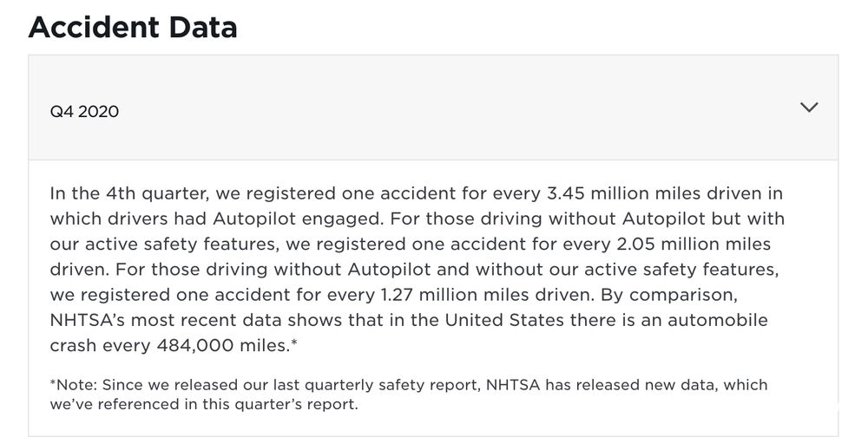Click "By comparison" in the paragraph
The height and width of the screenshot is (437, 868).
[x=668, y=295]
